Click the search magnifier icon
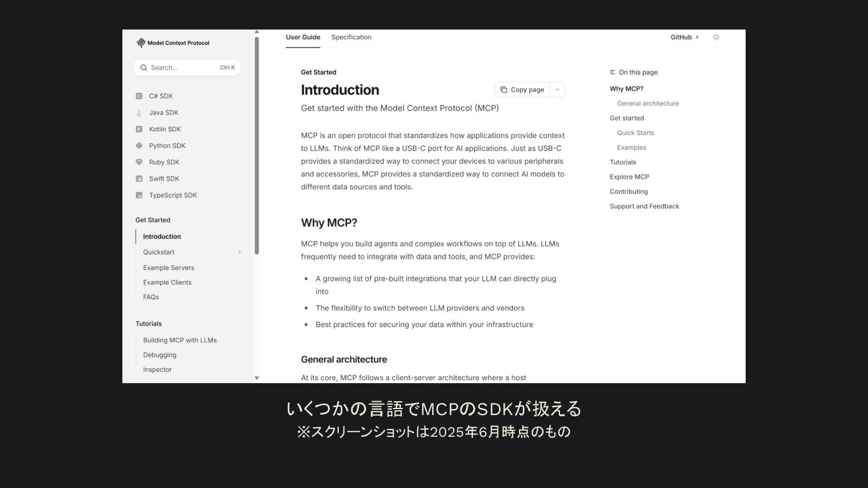This screenshot has height=488, width=868. (x=143, y=67)
